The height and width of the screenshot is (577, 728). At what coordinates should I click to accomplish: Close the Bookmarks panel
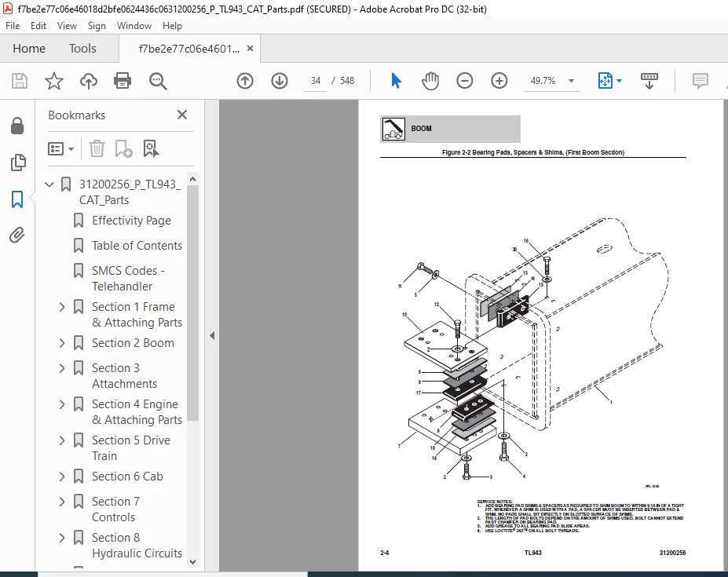point(182,115)
